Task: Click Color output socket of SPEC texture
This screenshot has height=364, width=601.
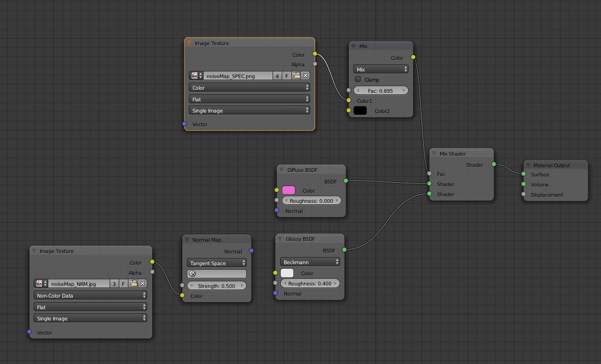Action: 315,54
